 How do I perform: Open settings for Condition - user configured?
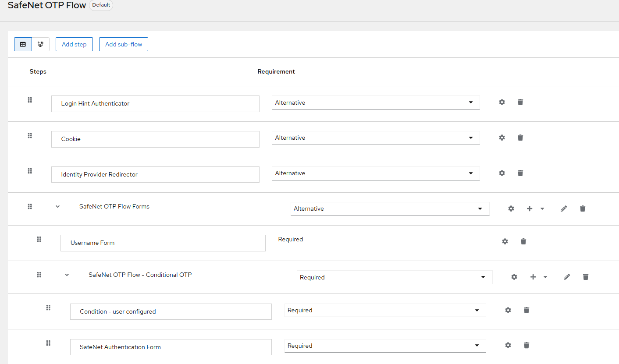pyautogui.click(x=508, y=310)
